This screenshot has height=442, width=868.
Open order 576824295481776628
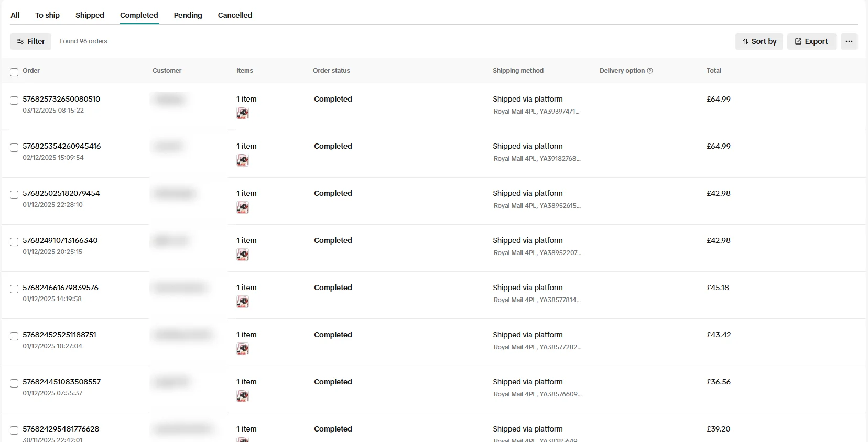pos(61,429)
